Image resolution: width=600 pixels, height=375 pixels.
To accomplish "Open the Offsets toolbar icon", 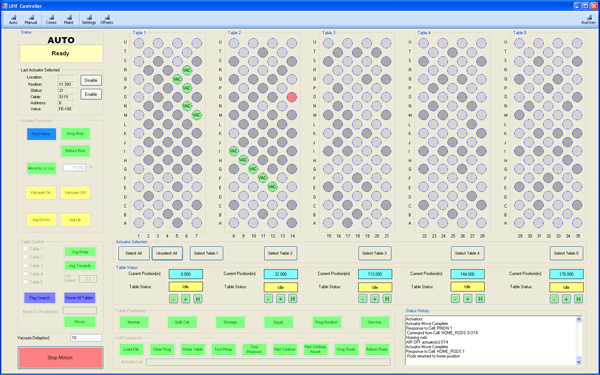I will tap(106, 20).
